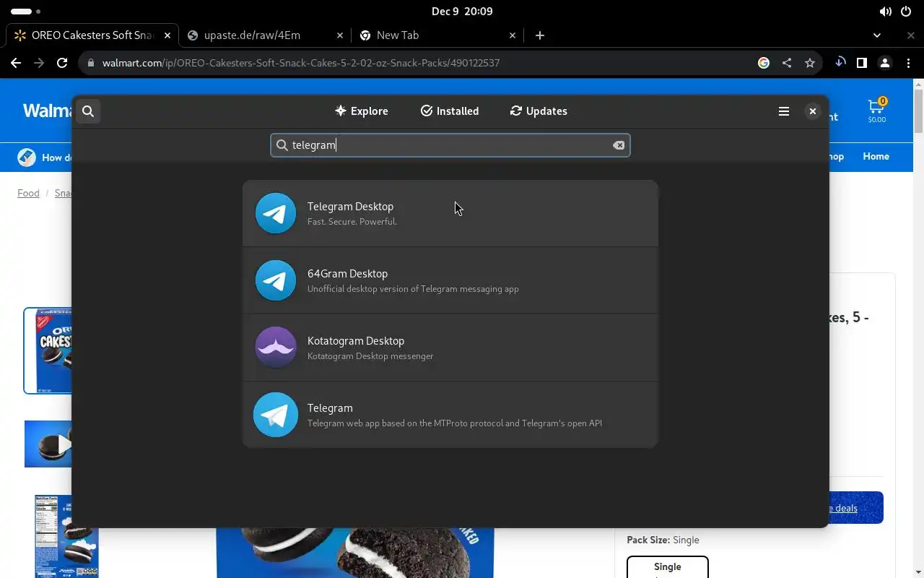Clear the telegram search text
Screen dimensions: 924x578
coord(619,145)
